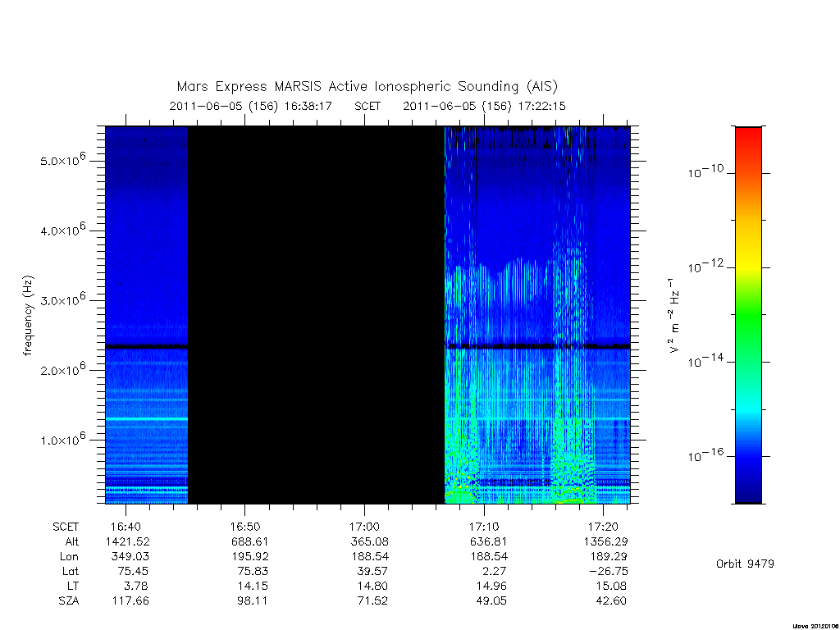Click the plot title 'Mars Express MARSIS Active Ionospheric Sounding (AIS)'

367,86
